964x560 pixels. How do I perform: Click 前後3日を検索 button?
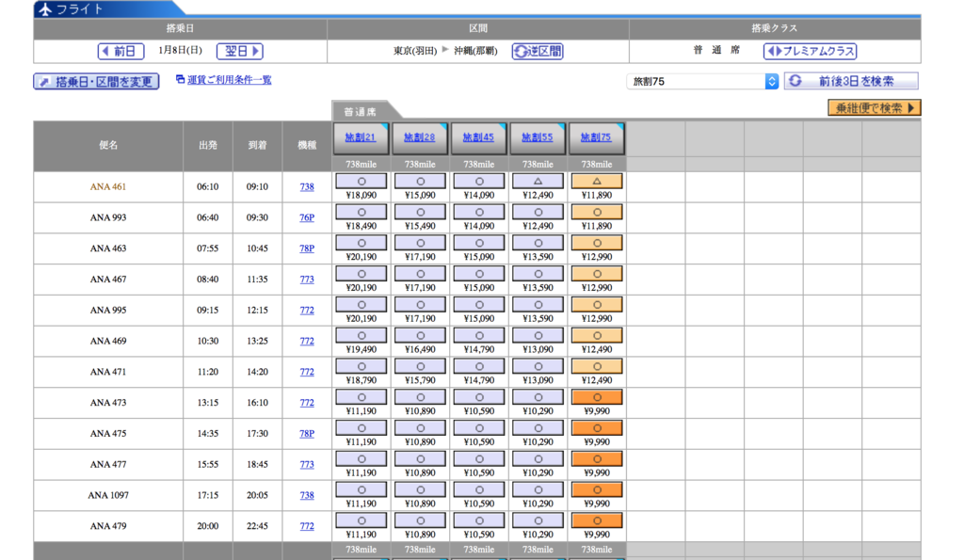pos(851,81)
